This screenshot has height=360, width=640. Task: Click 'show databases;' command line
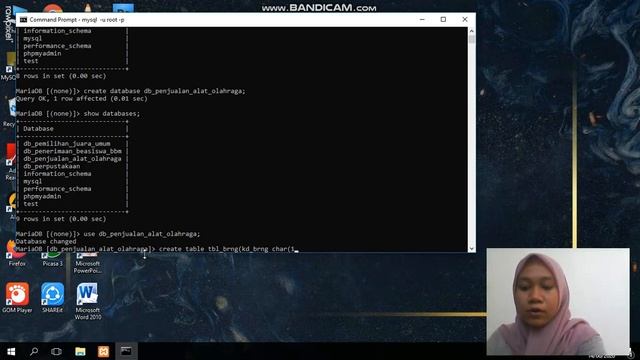point(78,113)
